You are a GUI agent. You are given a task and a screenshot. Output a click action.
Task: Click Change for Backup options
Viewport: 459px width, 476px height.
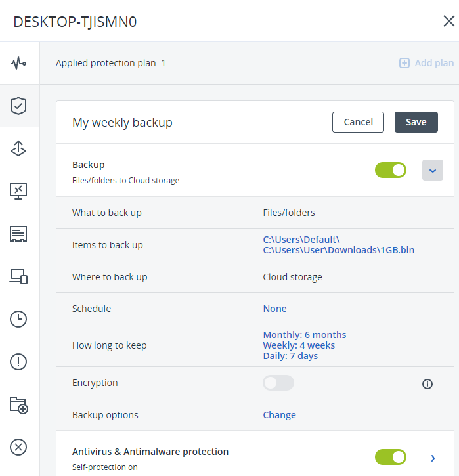279,415
